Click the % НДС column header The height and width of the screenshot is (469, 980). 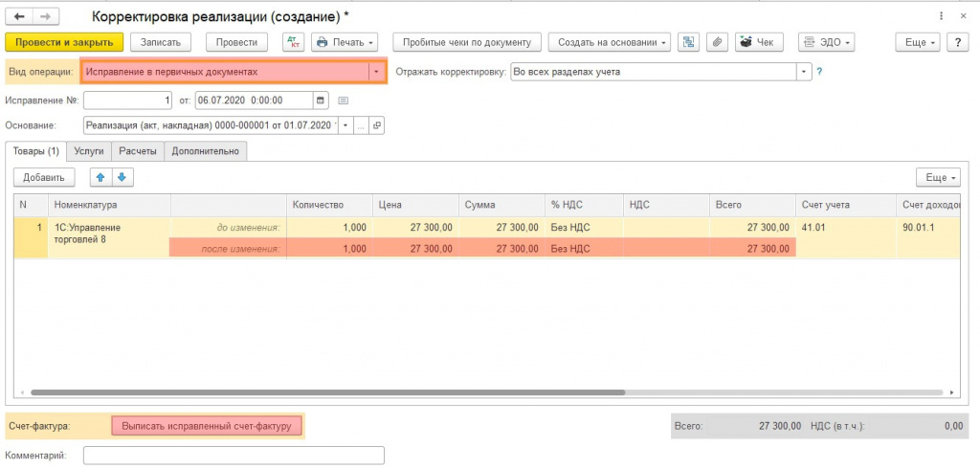click(x=584, y=205)
